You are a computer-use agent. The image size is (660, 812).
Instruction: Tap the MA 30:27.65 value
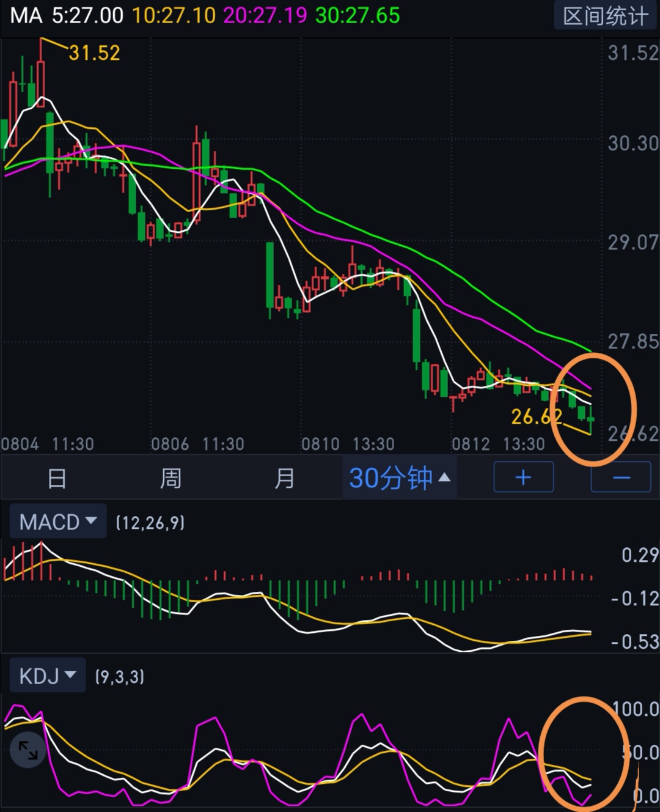click(x=358, y=15)
